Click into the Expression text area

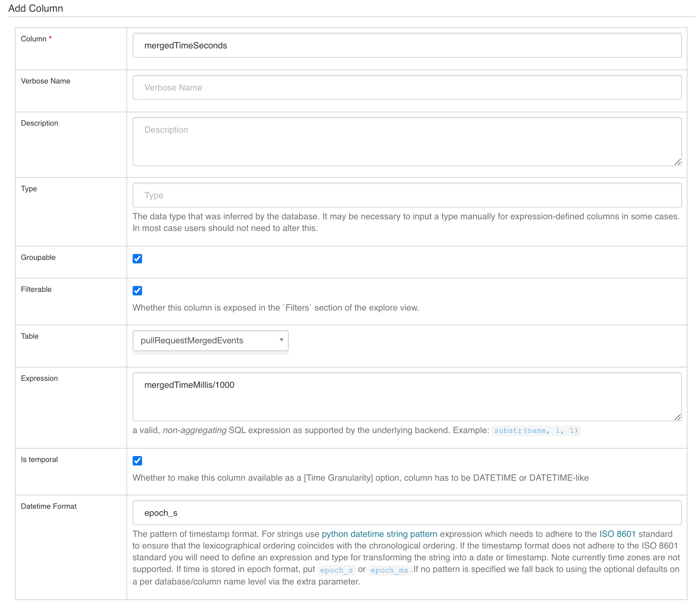coord(407,397)
